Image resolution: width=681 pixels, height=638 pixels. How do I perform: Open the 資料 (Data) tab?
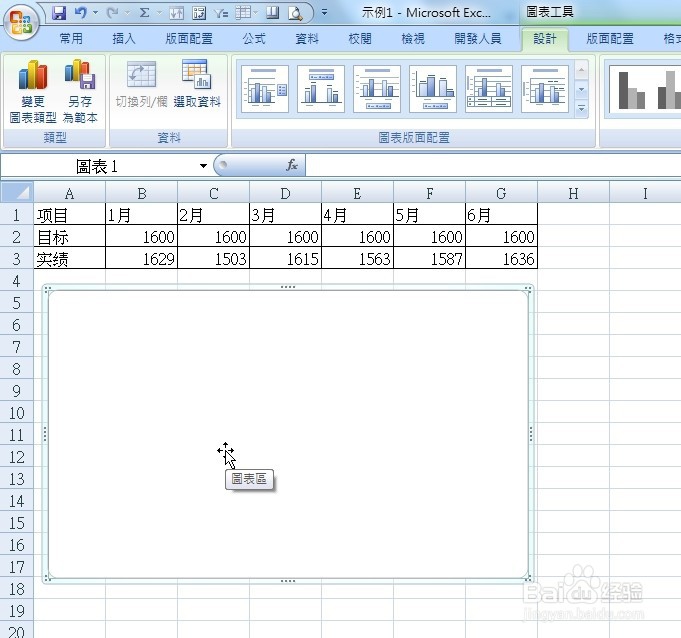[307, 39]
